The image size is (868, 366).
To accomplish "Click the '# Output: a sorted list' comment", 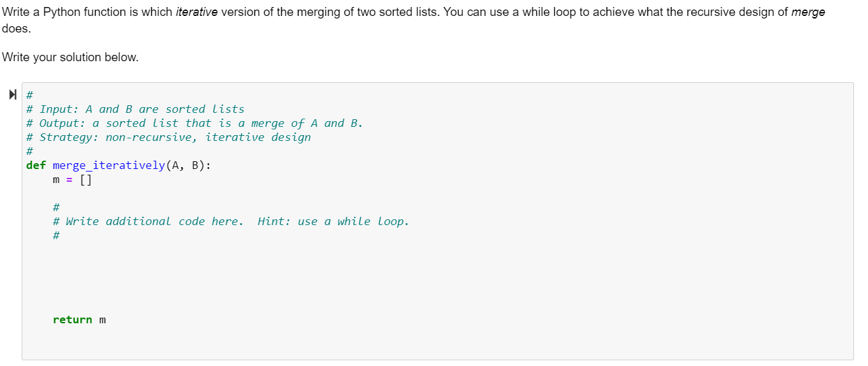I will pos(195,123).
